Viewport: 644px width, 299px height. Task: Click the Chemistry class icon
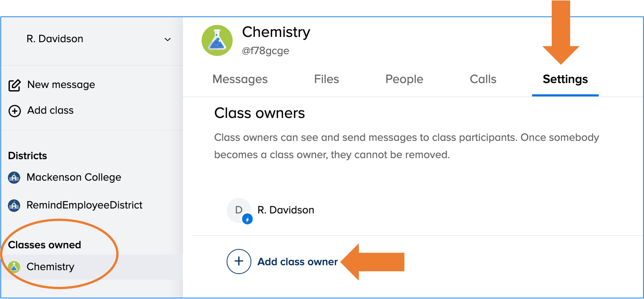14,266
